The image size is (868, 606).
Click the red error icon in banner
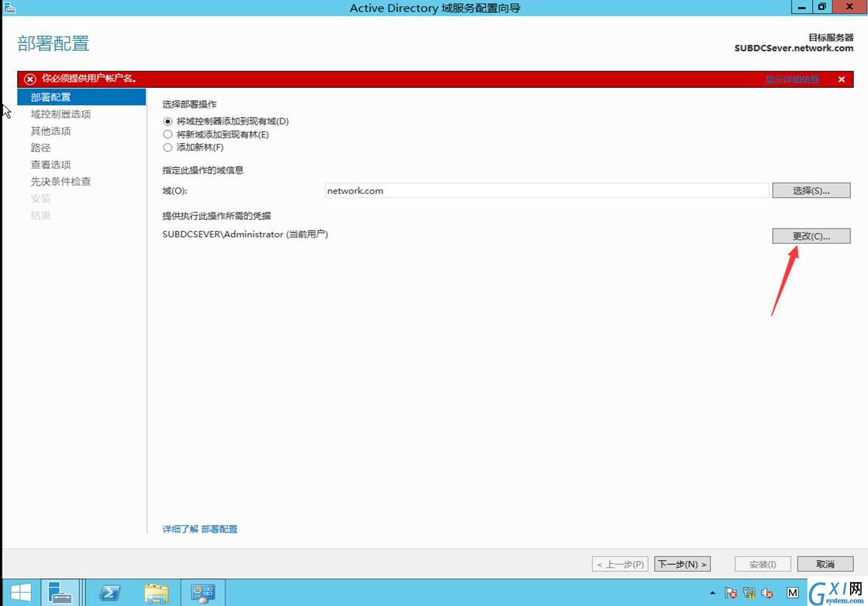pos(30,79)
